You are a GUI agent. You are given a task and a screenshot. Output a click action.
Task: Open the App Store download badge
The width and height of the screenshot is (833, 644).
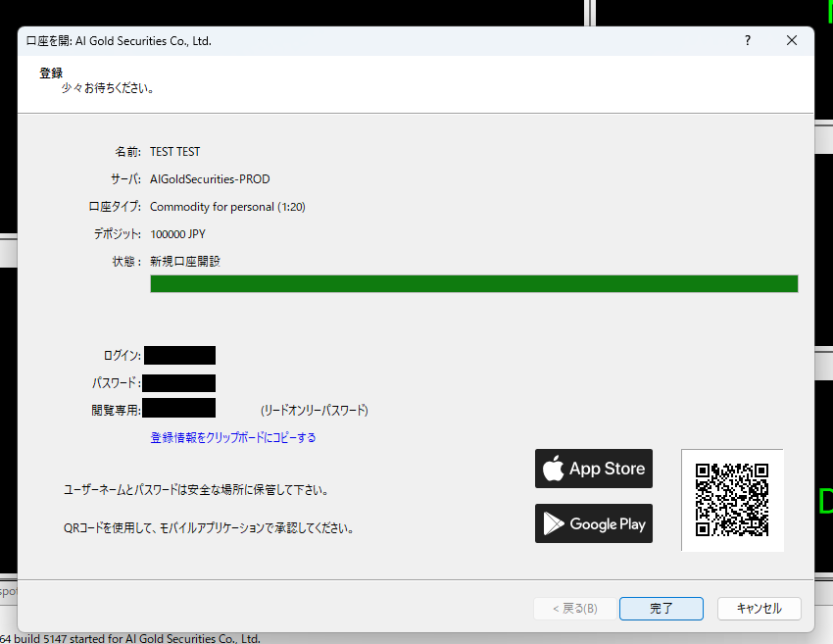click(x=594, y=469)
